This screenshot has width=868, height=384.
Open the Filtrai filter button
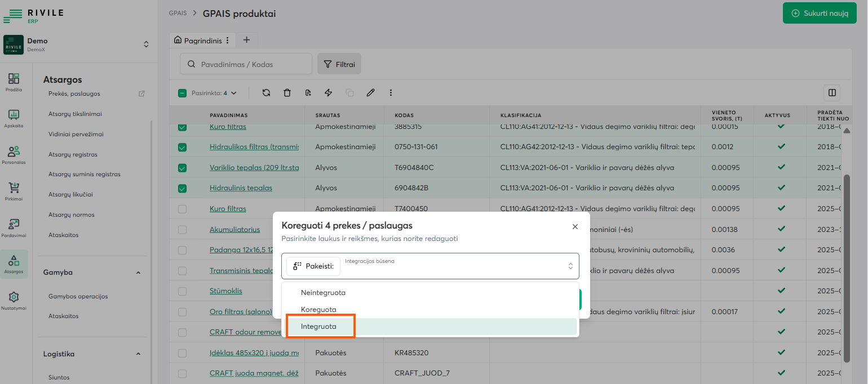tap(339, 64)
